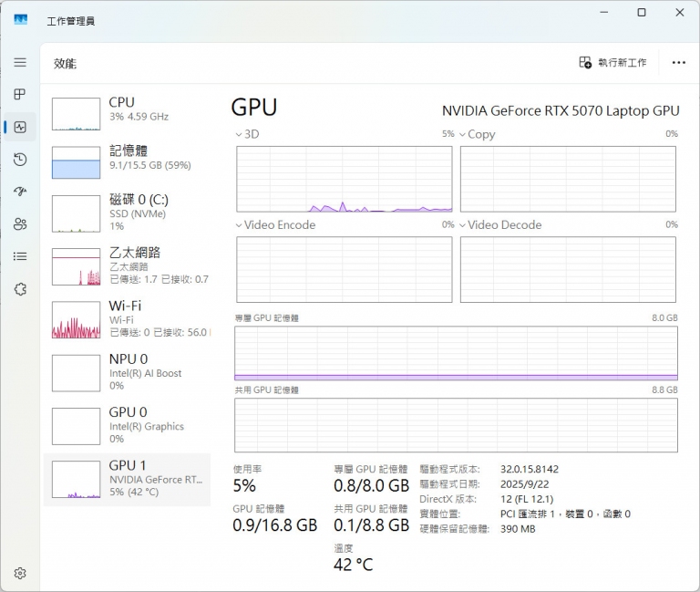This screenshot has width=700, height=592.
Task: Open the hamburger navigation menu
Action: pyautogui.click(x=20, y=62)
